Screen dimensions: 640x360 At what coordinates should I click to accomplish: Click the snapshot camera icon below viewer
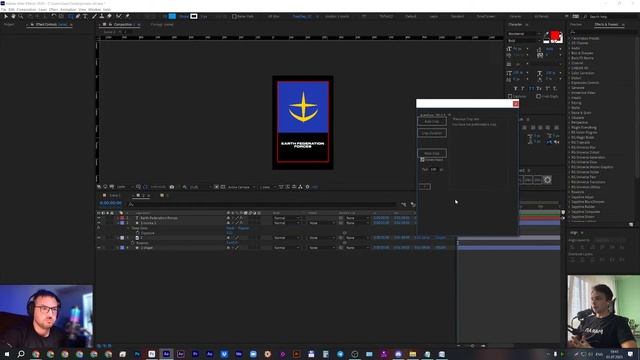pyautogui.click(x=172, y=187)
